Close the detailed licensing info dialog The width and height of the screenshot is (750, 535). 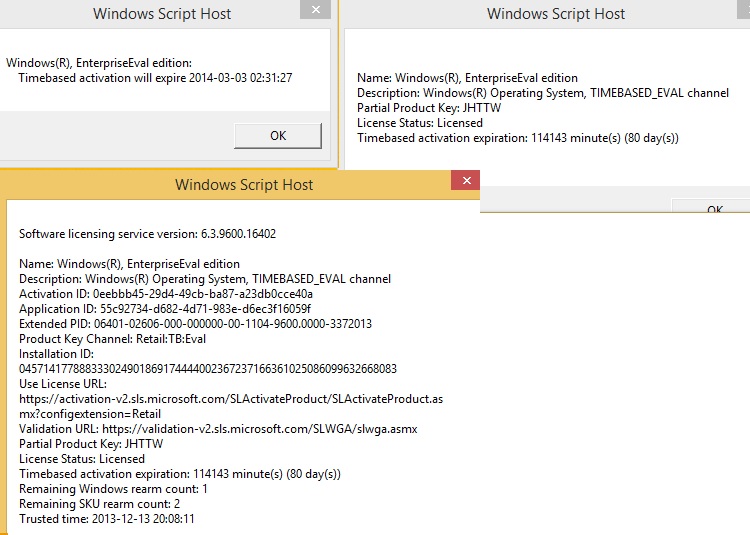(x=465, y=181)
